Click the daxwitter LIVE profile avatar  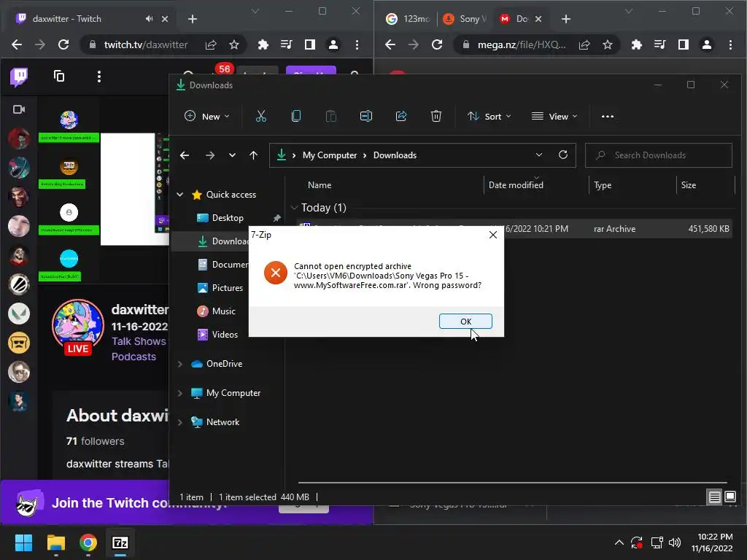click(x=77, y=327)
